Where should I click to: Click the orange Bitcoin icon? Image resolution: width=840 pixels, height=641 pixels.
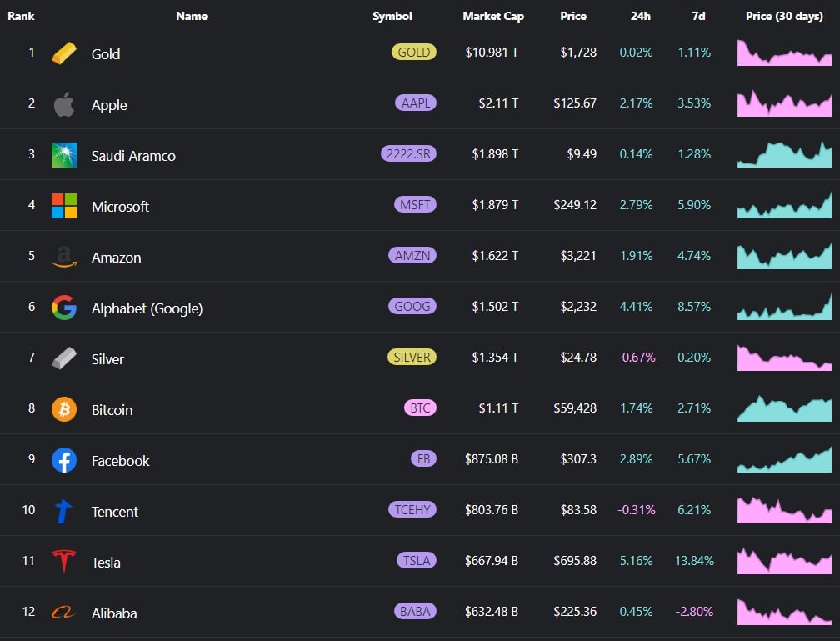[64, 409]
